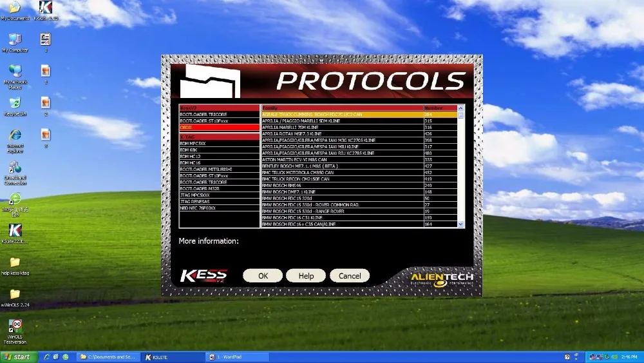This screenshot has height=363, width=644.
Task: Open My Documents desktop icon
Action: tap(15, 10)
